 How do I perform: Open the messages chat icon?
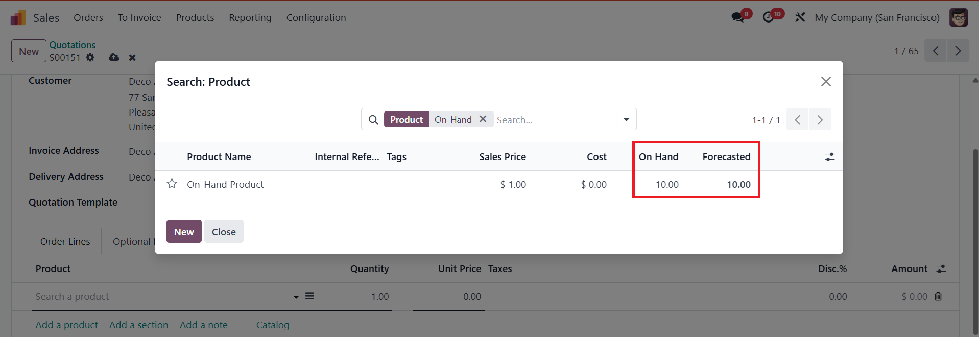coord(737,17)
